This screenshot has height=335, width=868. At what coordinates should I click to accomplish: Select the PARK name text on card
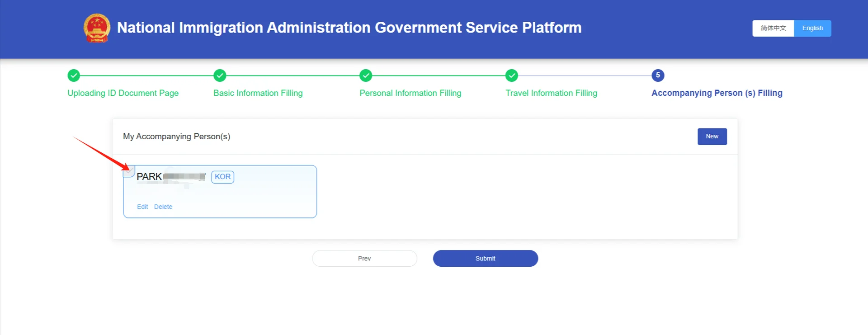click(x=149, y=177)
